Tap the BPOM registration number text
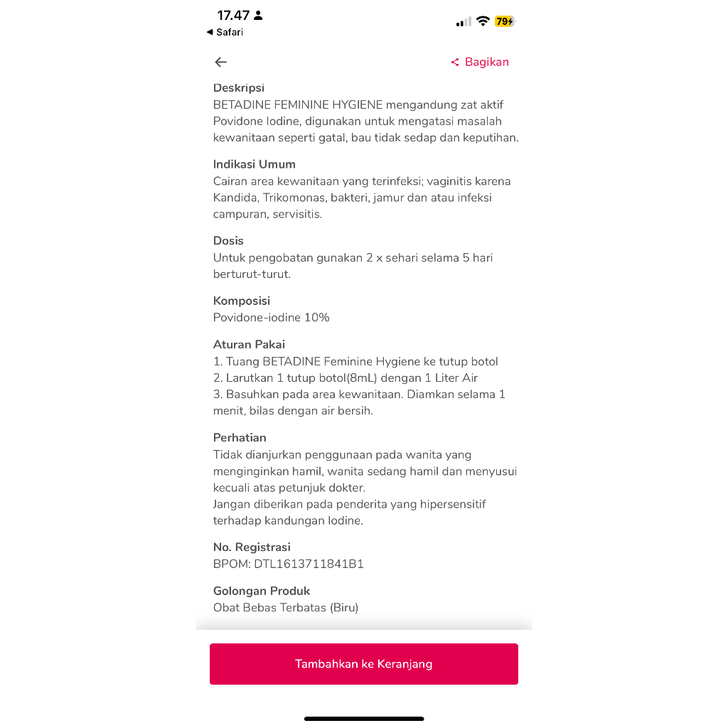728x728 pixels. (x=289, y=564)
